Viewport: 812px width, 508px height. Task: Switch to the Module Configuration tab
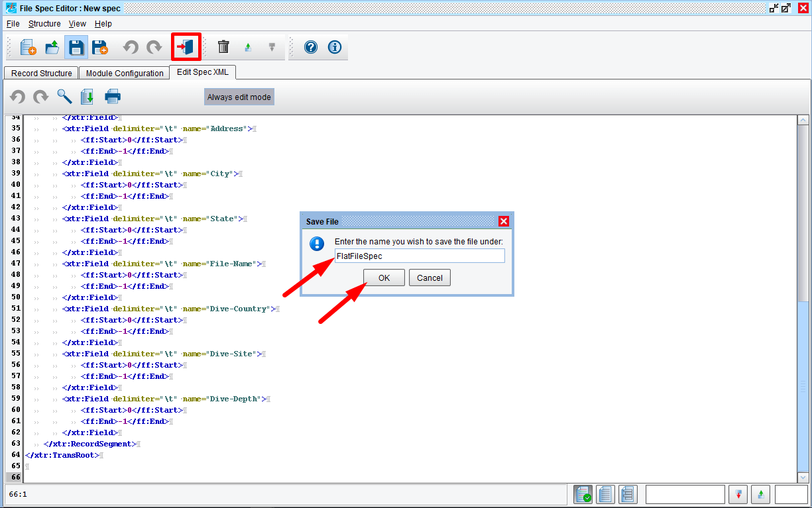point(125,74)
